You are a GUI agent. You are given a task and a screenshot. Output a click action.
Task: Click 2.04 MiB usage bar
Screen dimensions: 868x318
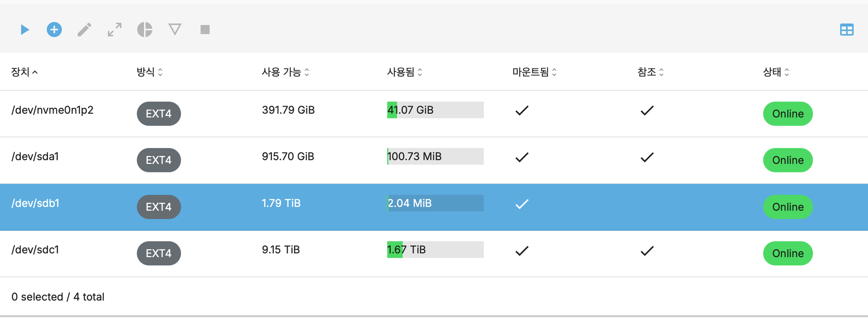(x=435, y=203)
